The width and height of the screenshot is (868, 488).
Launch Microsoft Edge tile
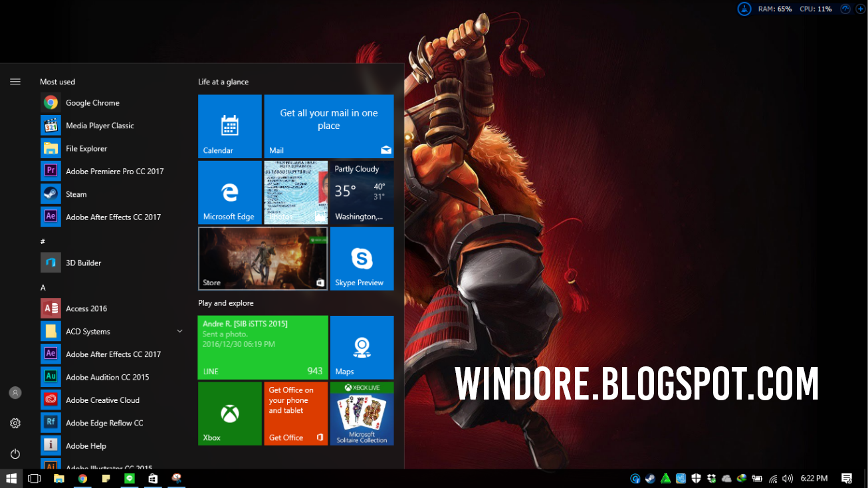pos(230,192)
